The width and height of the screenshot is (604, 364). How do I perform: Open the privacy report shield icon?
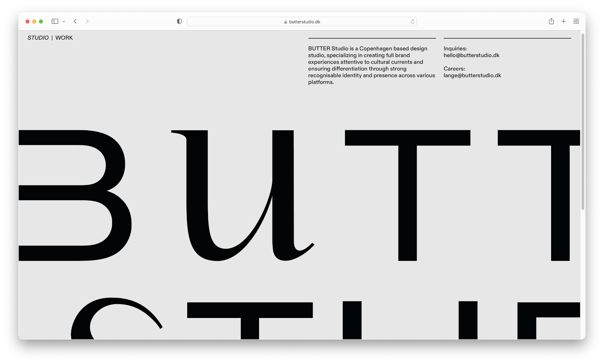pos(179,22)
